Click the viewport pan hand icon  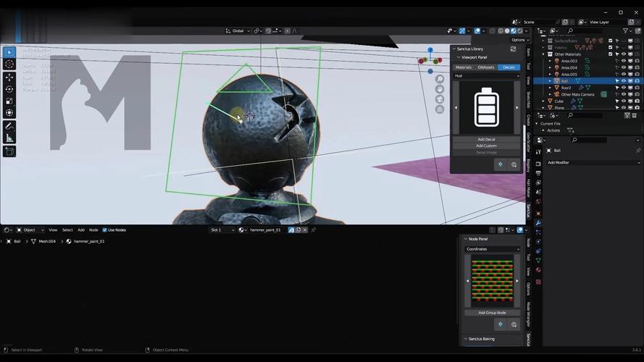(x=440, y=89)
